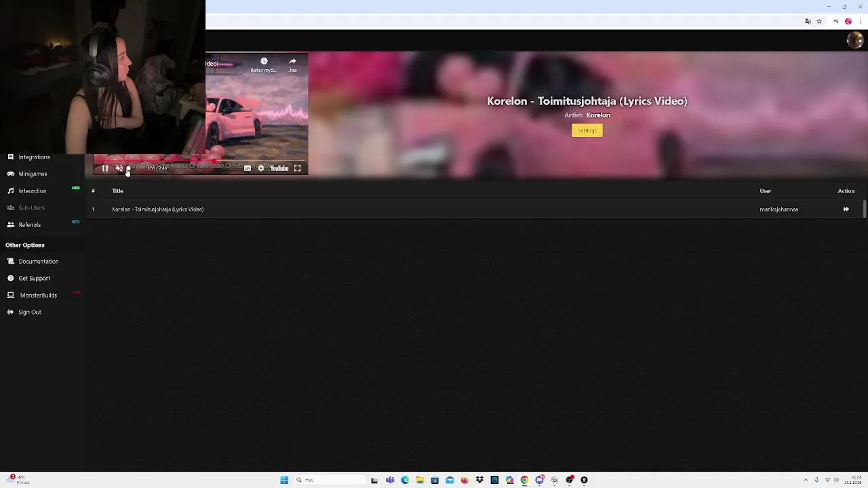
Task: Click the requester name marikajohannaa
Action: 778,209
